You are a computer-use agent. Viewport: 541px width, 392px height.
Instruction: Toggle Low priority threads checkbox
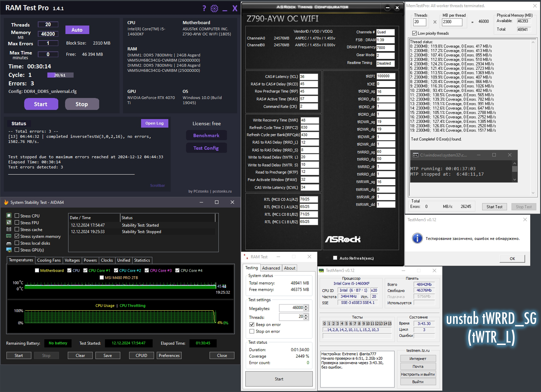[415, 33]
